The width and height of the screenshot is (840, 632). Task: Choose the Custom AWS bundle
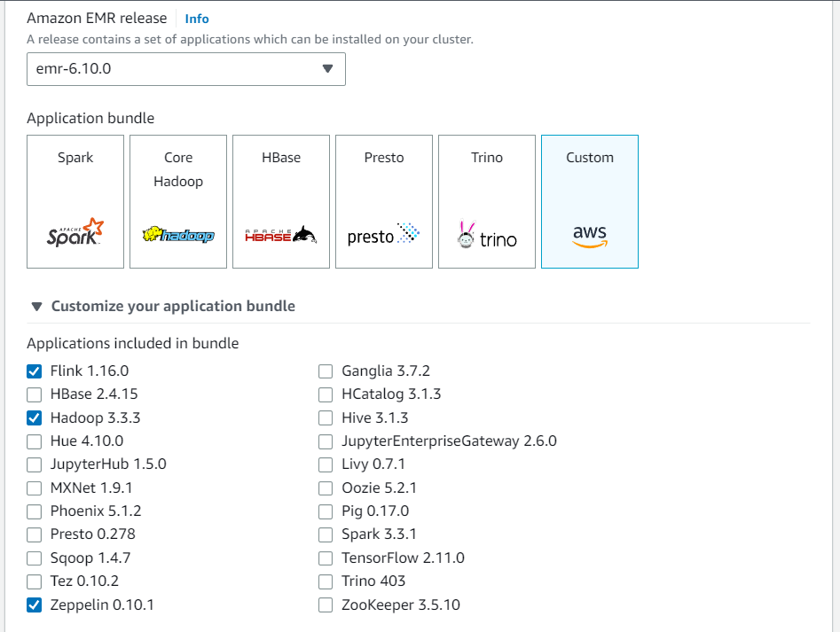(589, 201)
